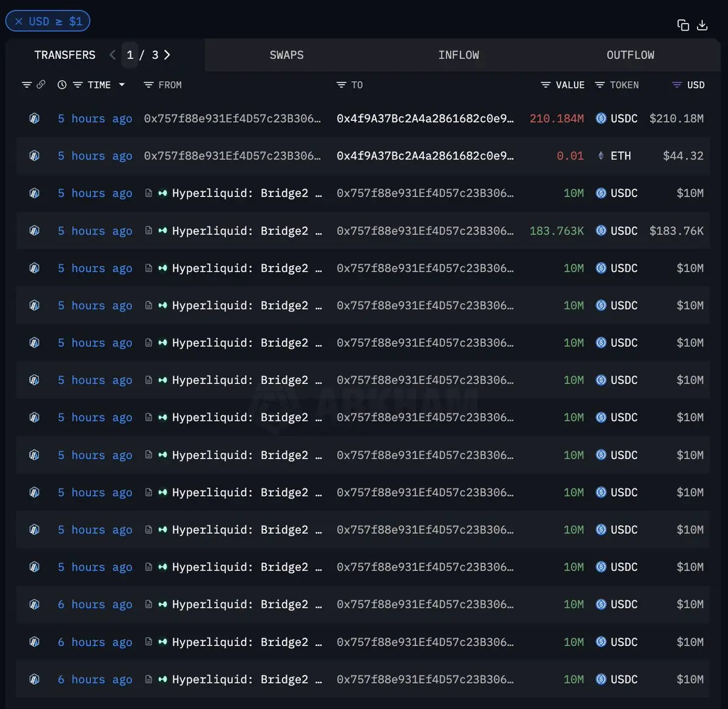The height and width of the screenshot is (709, 728).
Task: Open the FROM column filter
Action: [148, 85]
